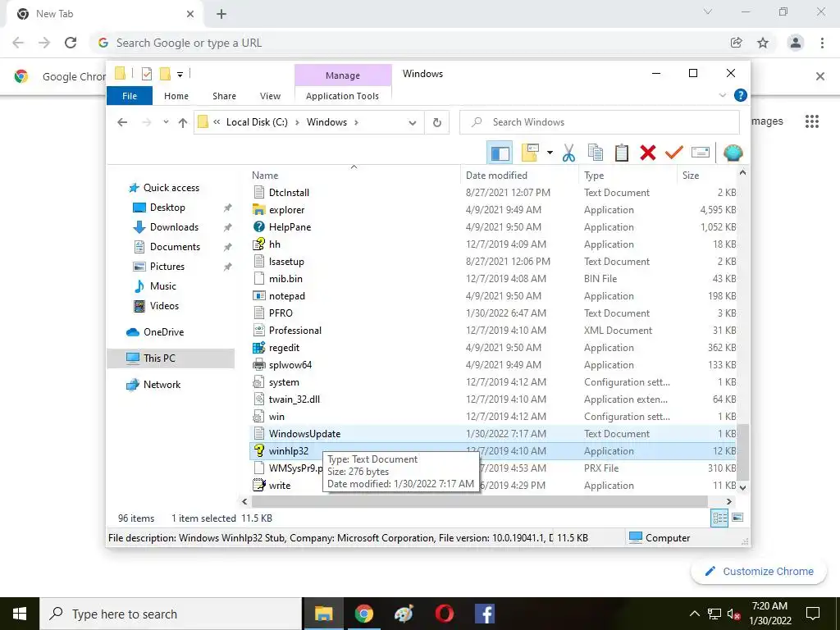840x630 pixels.
Task: Click Customize Chrome button
Action: (759, 572)
